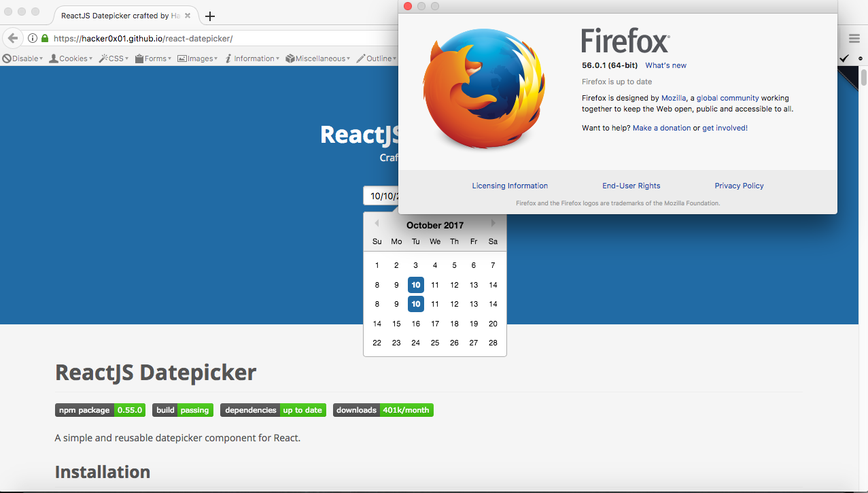Follow the Mozilla link in the About dialog
Viewport: 868px width, 493px height.
coord(674,98)
